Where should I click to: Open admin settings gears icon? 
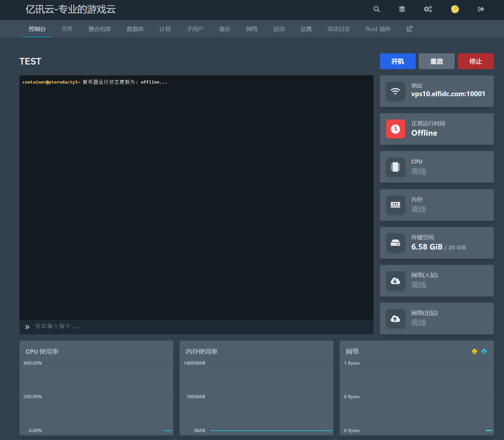428,9
